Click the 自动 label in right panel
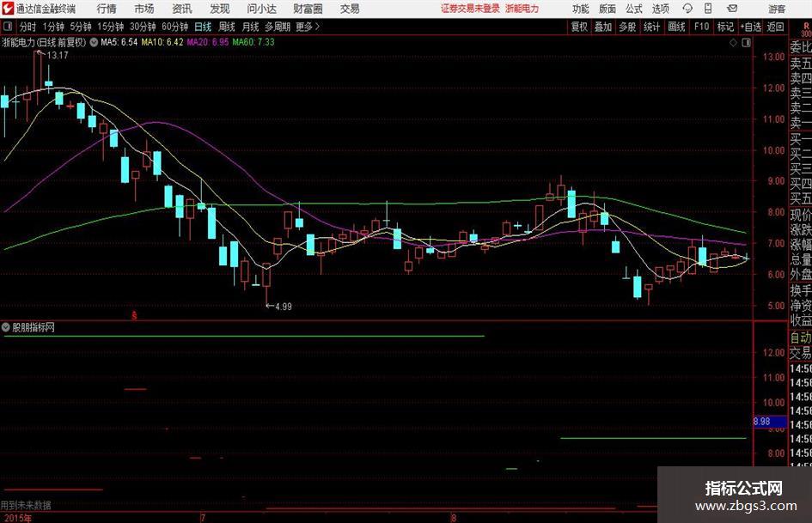Image resolution: width=812 pixels, height=523 pixels. click(801, 338)
